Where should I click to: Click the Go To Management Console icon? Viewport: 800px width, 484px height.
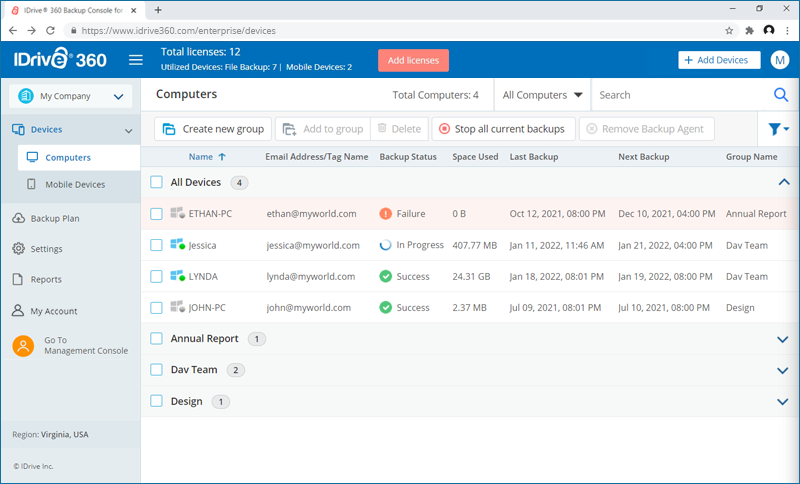[23, 346]
